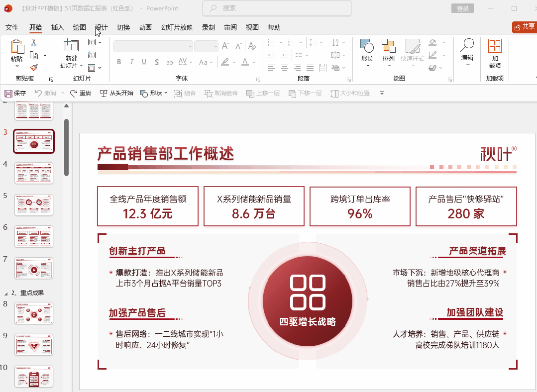537x392 pixels.
Task: Open Add-ins via the grid icon
Action: [x=495, y=46]
